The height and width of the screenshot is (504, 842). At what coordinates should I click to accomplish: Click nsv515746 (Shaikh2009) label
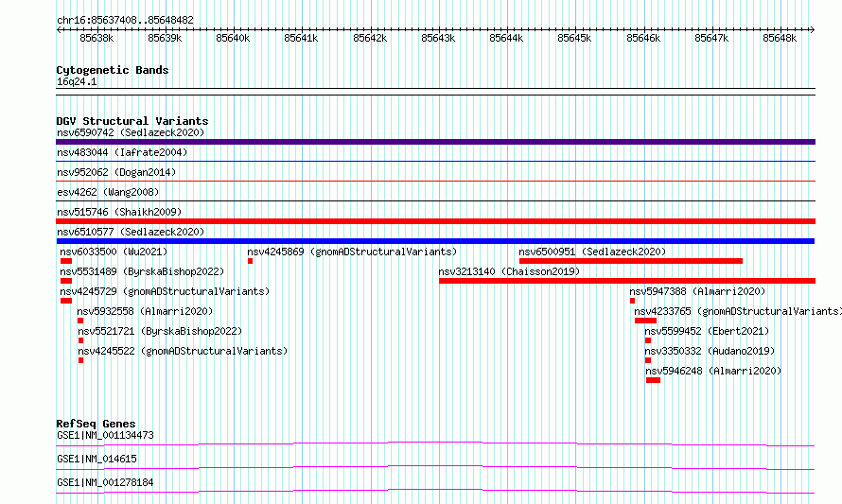119,212
